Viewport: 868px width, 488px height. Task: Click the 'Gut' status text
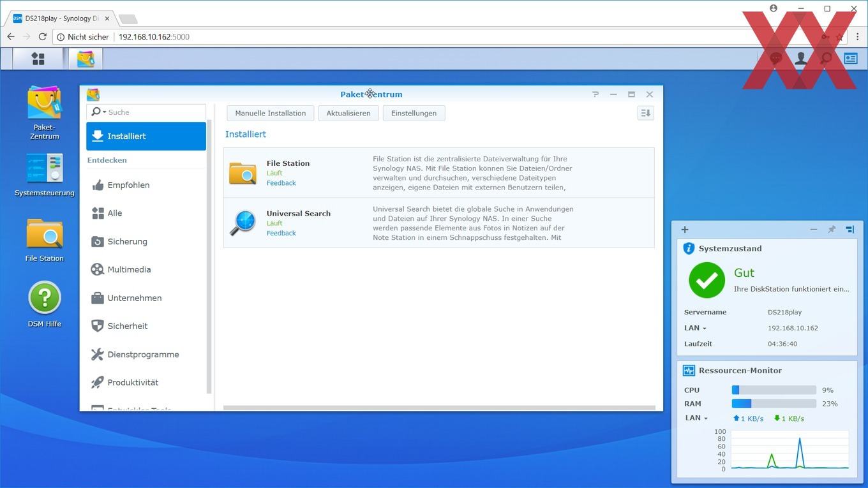point(744,272)
